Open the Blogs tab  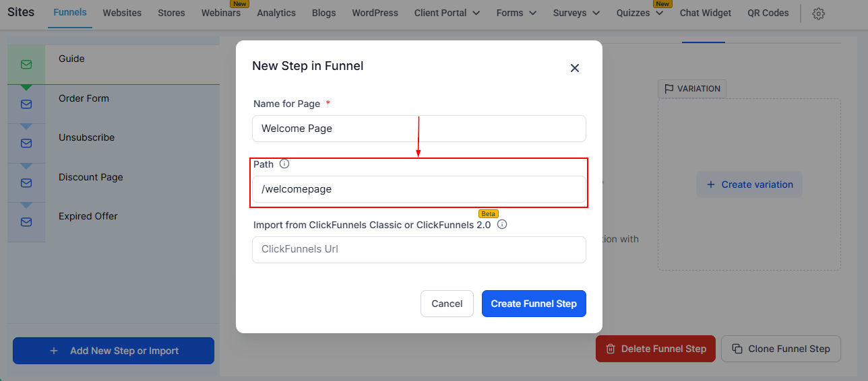coord(324,13)
